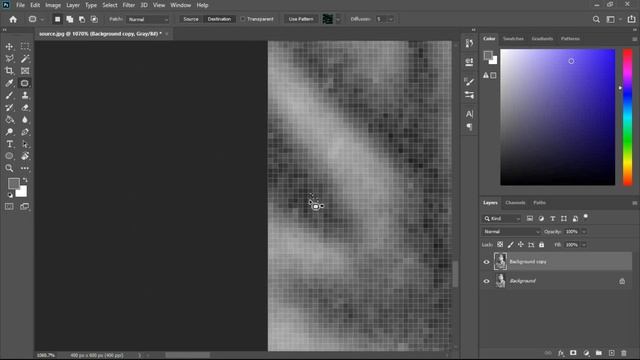Select the Path Selection tool
640x360 pixels.
[x=25, y=144]
